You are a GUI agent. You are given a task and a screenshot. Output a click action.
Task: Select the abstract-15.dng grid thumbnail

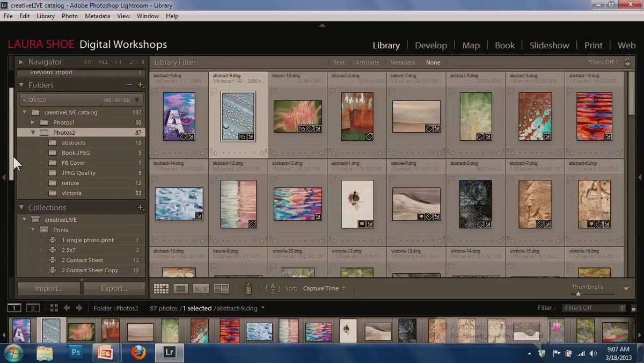298,204
